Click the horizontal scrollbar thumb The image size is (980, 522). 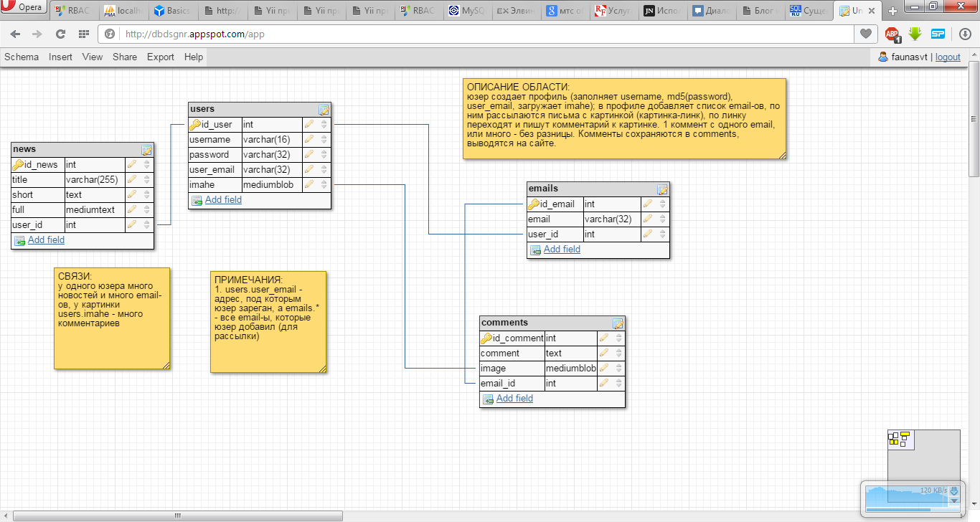177,516
